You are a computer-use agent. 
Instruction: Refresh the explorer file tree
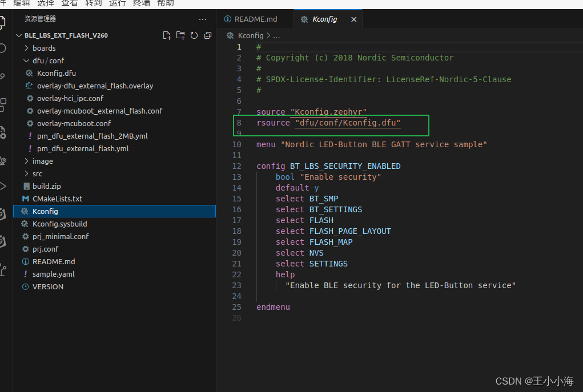(x=194, y=35)
